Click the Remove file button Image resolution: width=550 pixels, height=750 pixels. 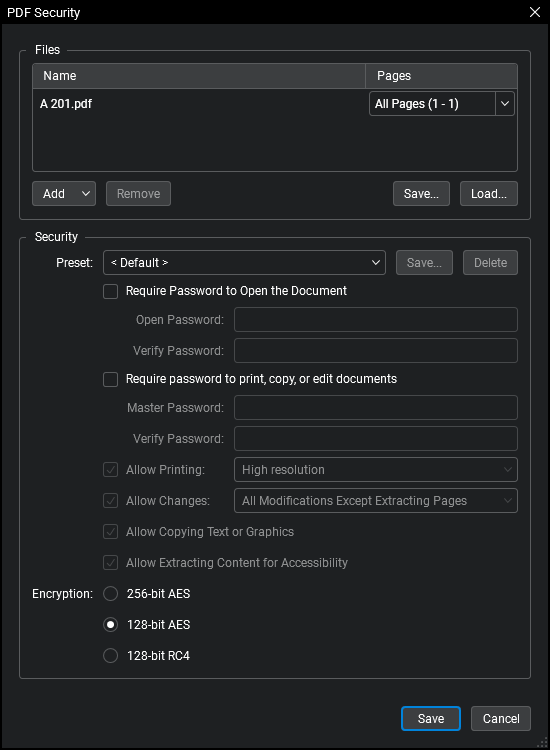point(138,194)
